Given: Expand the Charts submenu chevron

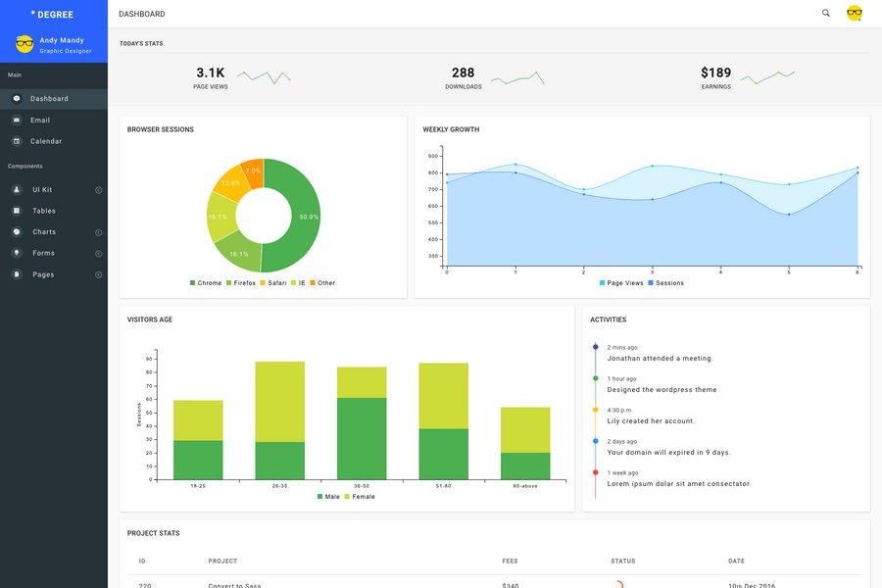Looking at the screenshot, I should (97, 229).
